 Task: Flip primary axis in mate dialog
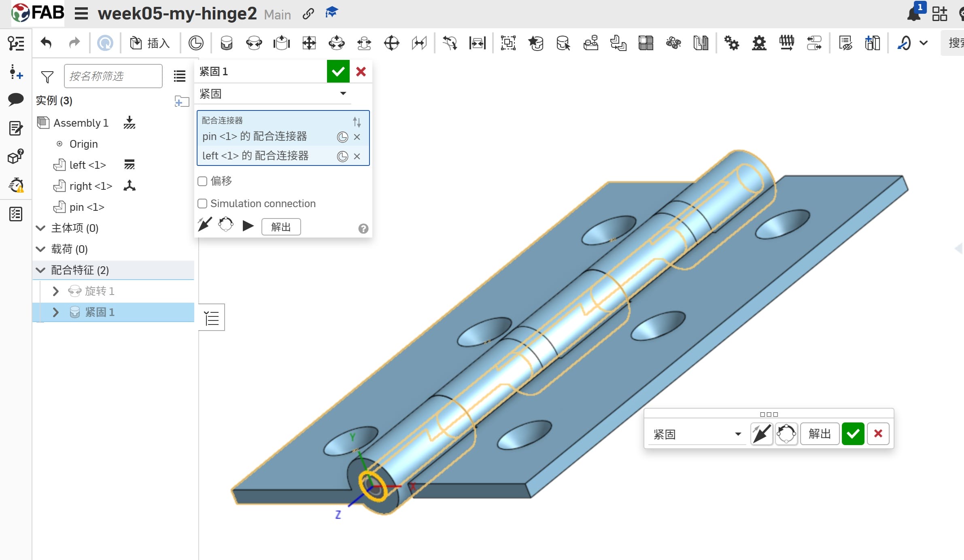point(205,224)
